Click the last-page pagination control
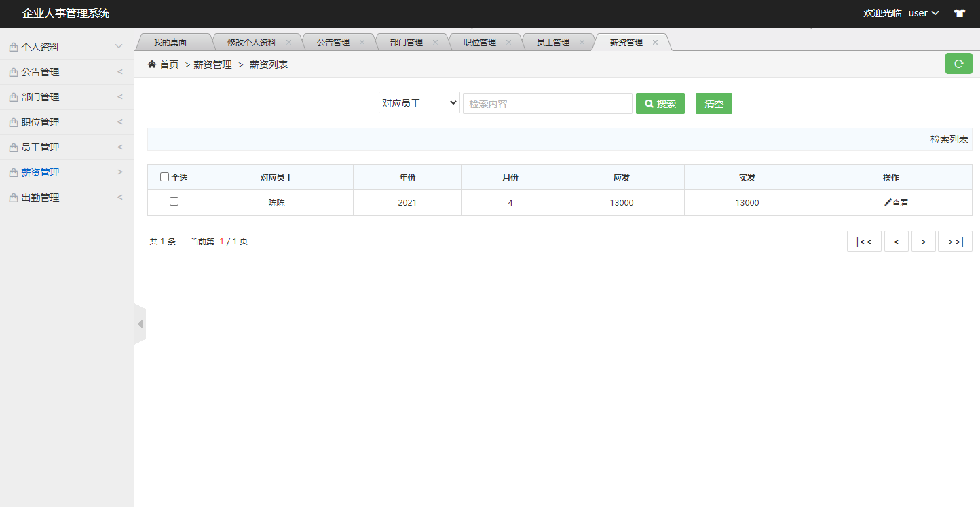This screenshot has width=980, height=507. coord(955,241)
